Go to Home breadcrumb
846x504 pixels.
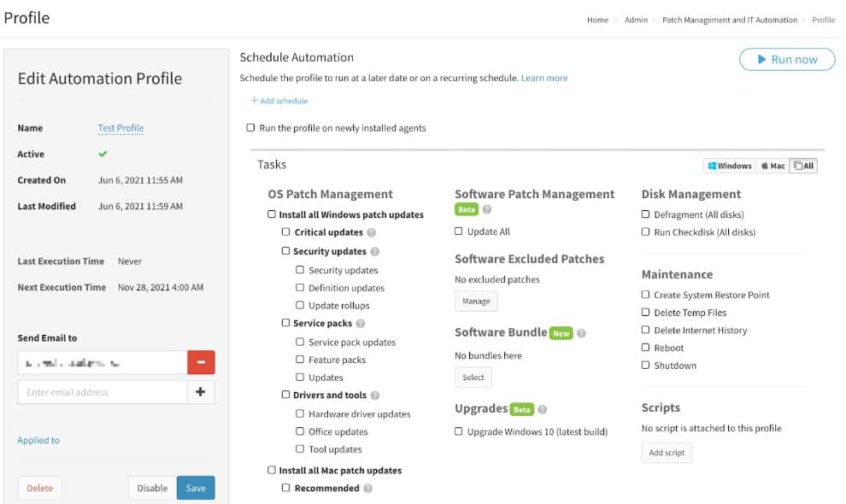click(x=597, y=20)
